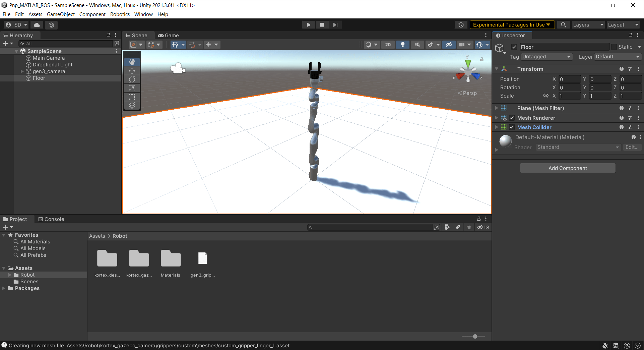Open Mesh Collider component options menu
Viewport: 644px width, 350px height.
pos(638,127)
